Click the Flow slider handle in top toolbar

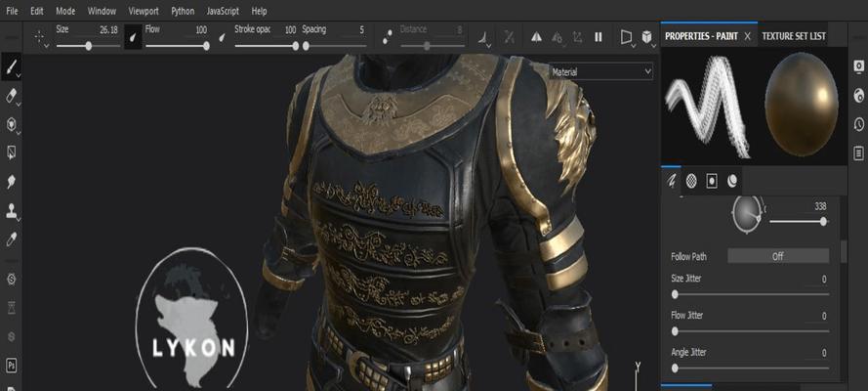pos(206,46)
